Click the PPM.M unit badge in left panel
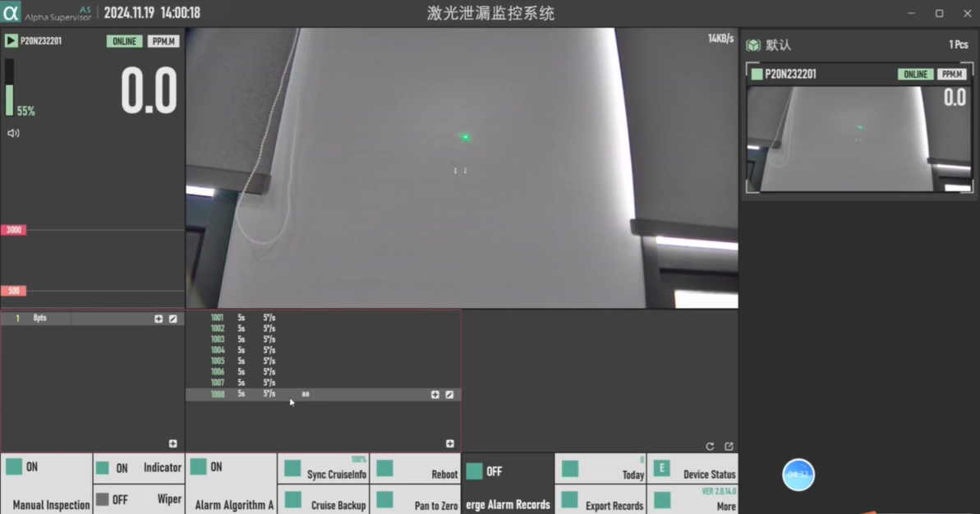Screen dimensions: 980x514 pyautogui.click(x=163, y=41)
